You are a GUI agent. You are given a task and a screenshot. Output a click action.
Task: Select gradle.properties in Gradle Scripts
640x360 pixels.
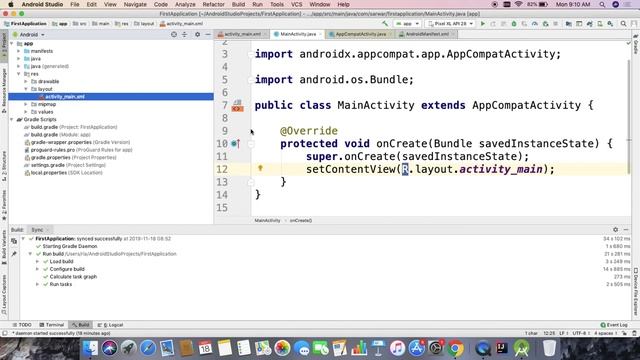tap(70, 158)
